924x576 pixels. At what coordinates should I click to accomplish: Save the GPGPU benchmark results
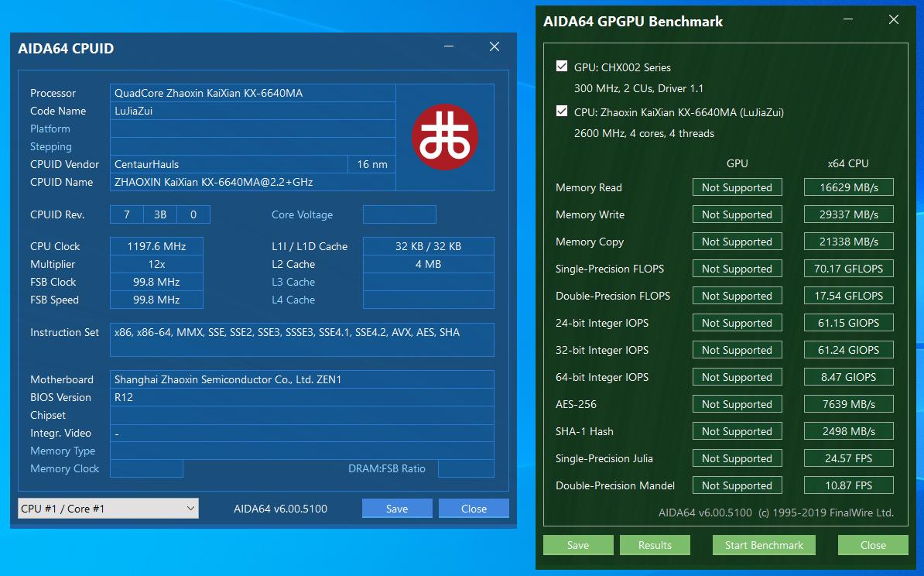click(x=577, y=545)
